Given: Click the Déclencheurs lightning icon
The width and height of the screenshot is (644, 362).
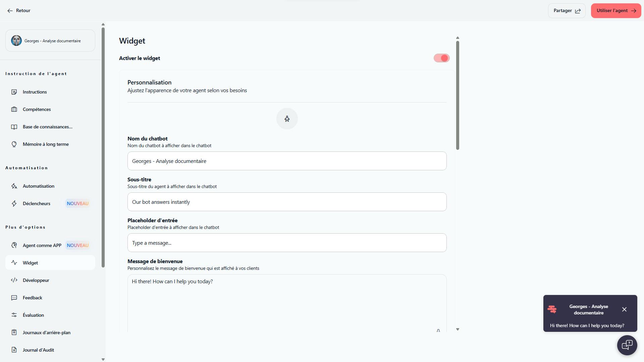Looking at the screenshot, I should coord(14,203).
